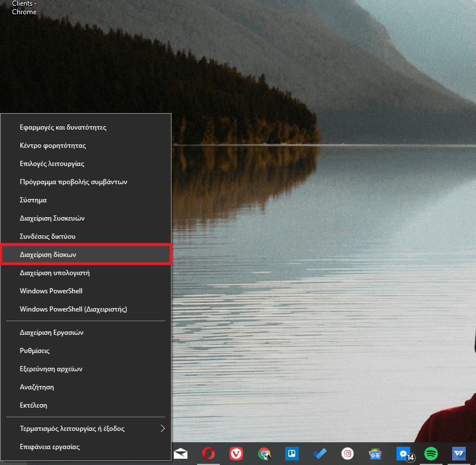Open the Mail app in taskbar

(x=181, y=454)
